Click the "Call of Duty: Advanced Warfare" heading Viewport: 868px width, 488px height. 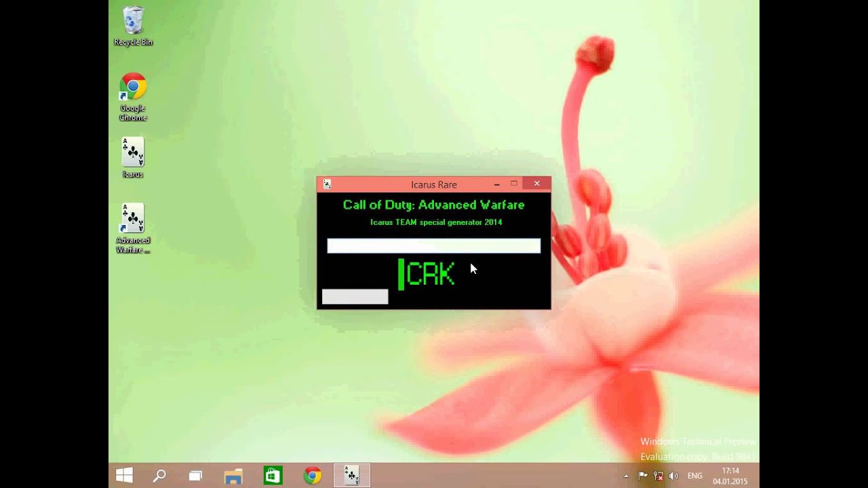(434, 205)
